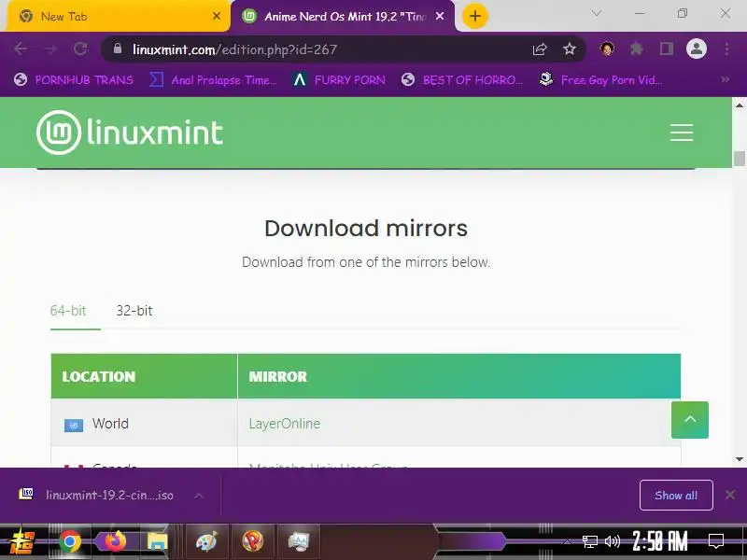Open the downloaded linuxmint-19.2 iso file
This screenshot has width=747, height=560.
tap(95, 496)
